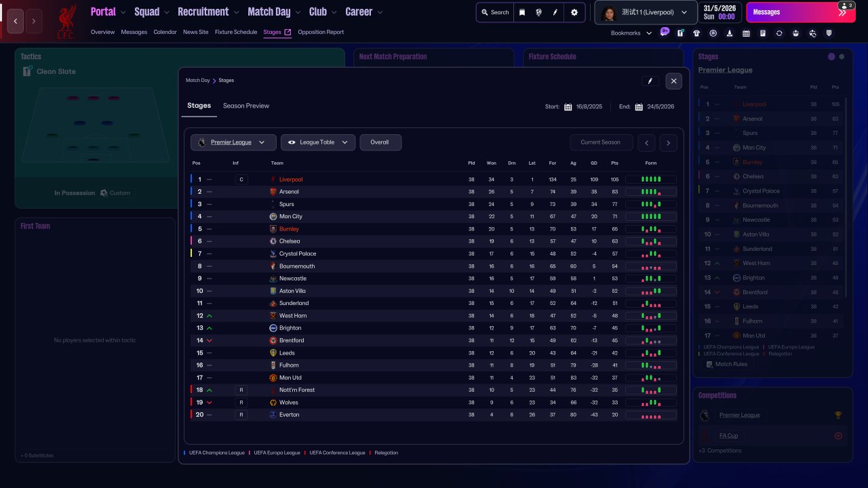The height and width of the screenshot is (488, 868).
Task: Click the traffic cone training icon
Action: point(730,33)
